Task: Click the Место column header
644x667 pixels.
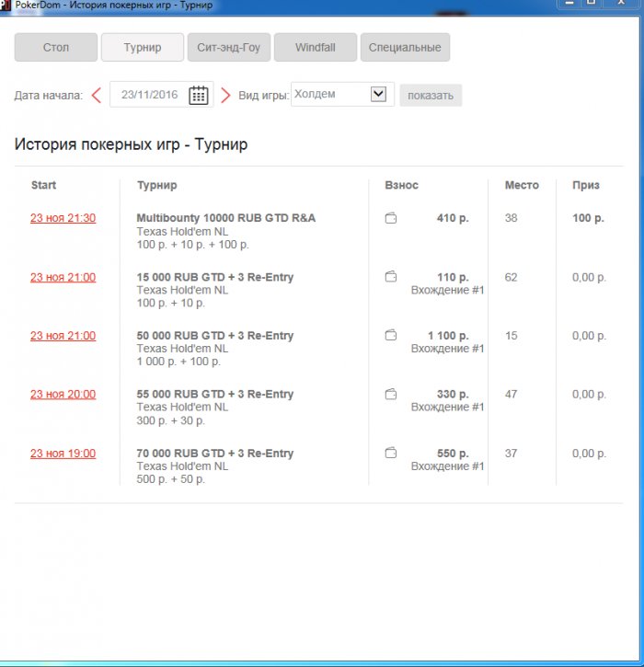Action: tap(522, 185)
